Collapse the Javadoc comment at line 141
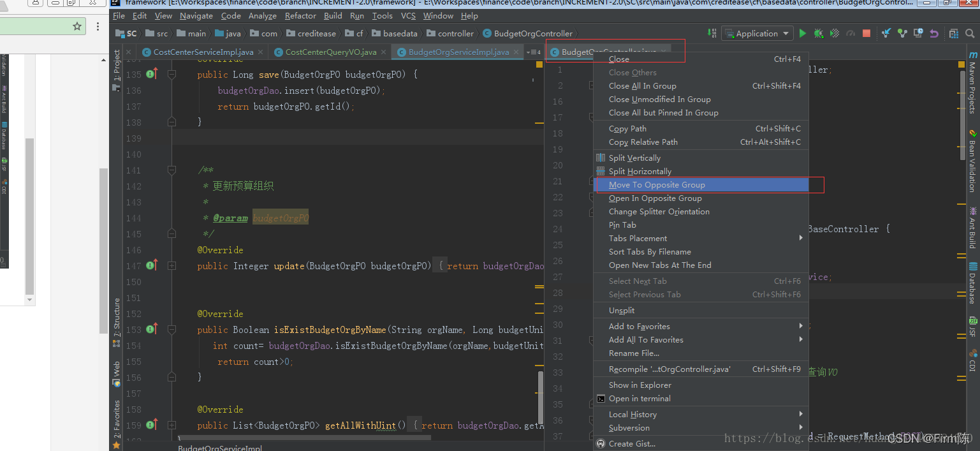 pos(172,170)
